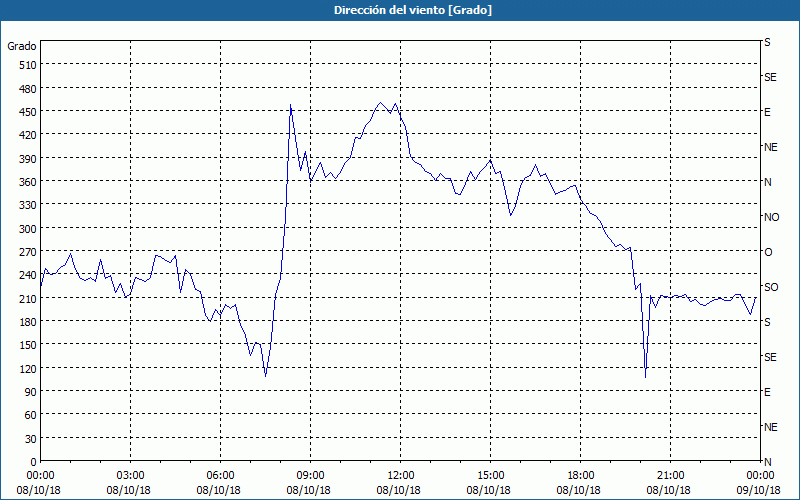The height and width of the screenshot is (500, 800).
Task: Select the 480 value on the degree axis
Action: [28, 89]
